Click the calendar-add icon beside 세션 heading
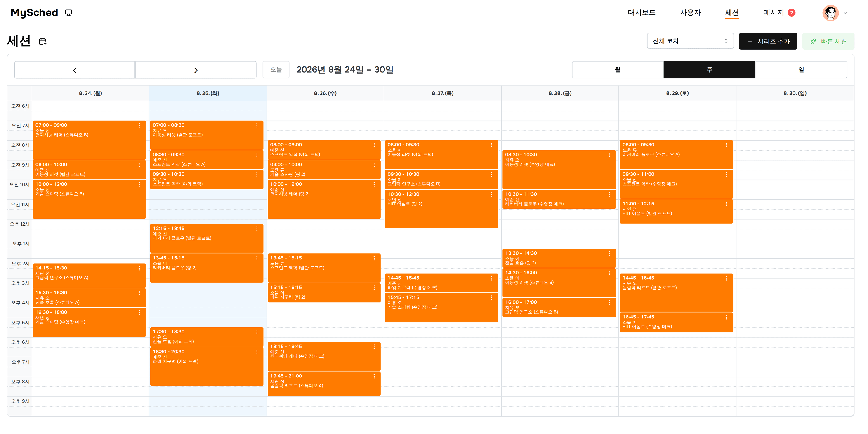This screenshot has height=434, width=868. (x=43, y=41)
